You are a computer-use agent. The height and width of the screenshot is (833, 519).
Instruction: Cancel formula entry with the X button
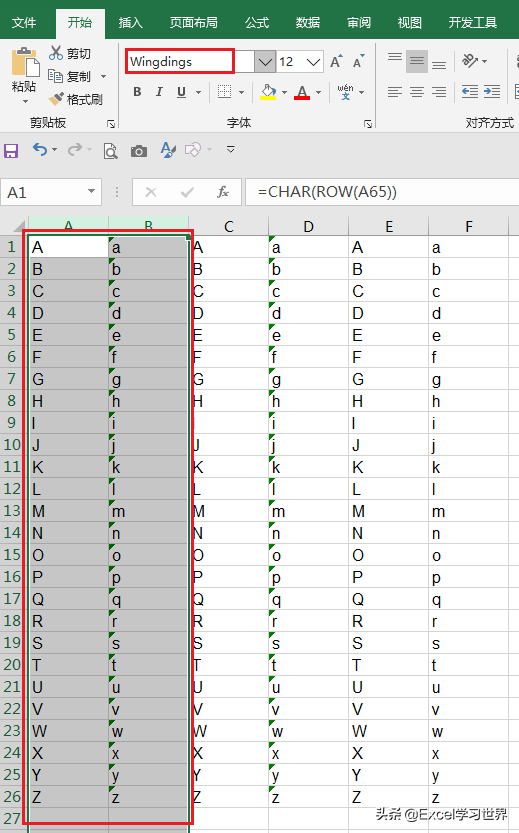point(151,192)
